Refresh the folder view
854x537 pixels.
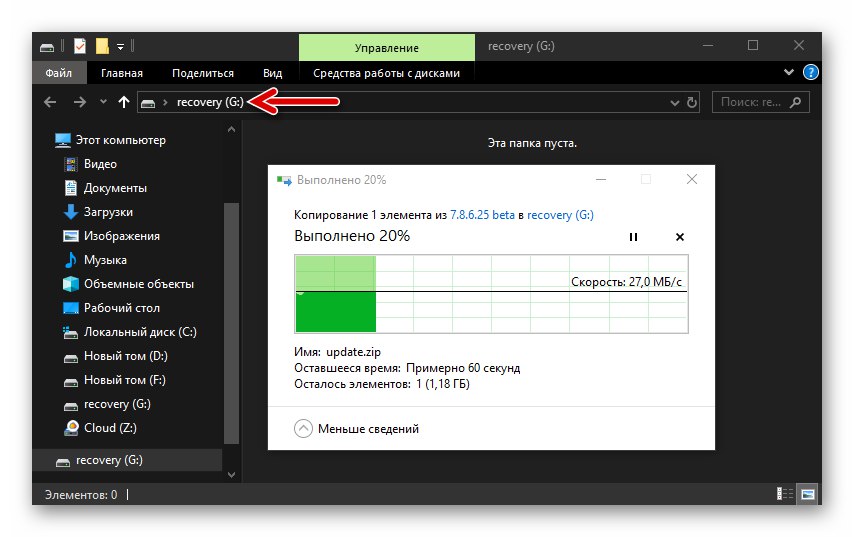692,102
